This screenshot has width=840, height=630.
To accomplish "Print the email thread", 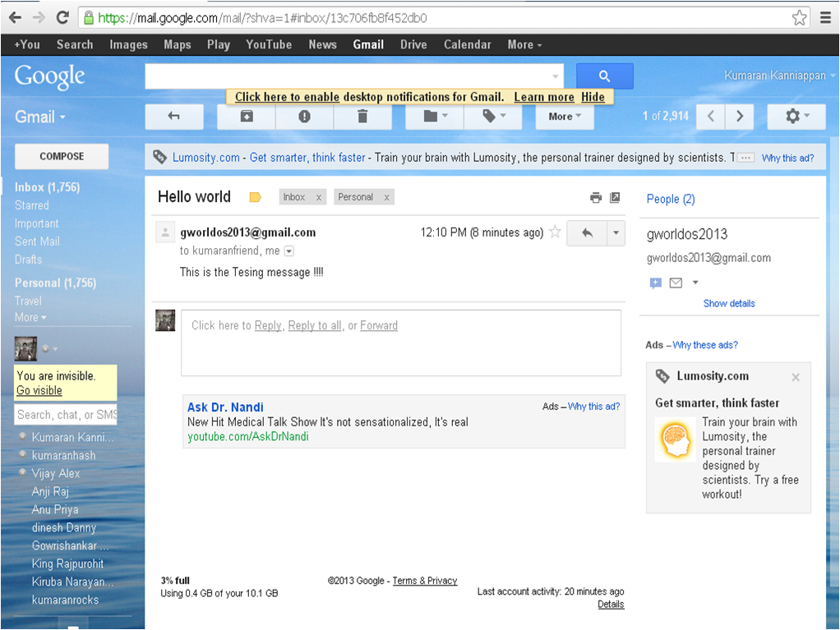I will pyautogui.click(x=596, y=197).
